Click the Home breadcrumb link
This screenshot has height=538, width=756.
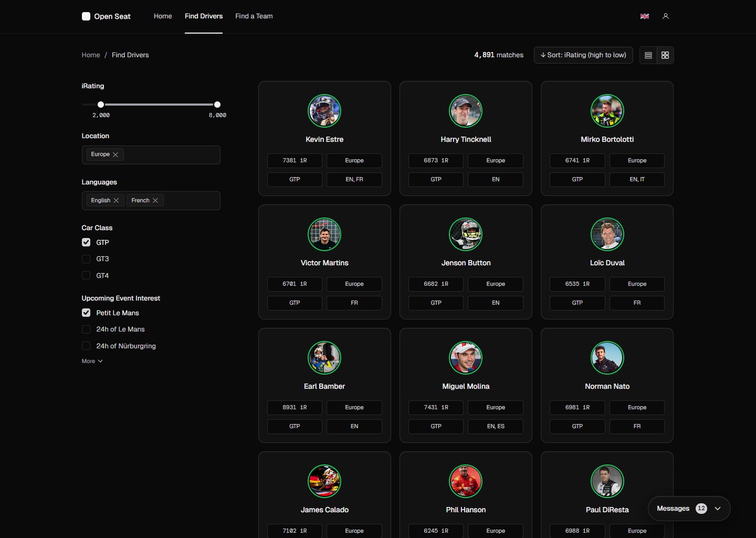point(91,55)
